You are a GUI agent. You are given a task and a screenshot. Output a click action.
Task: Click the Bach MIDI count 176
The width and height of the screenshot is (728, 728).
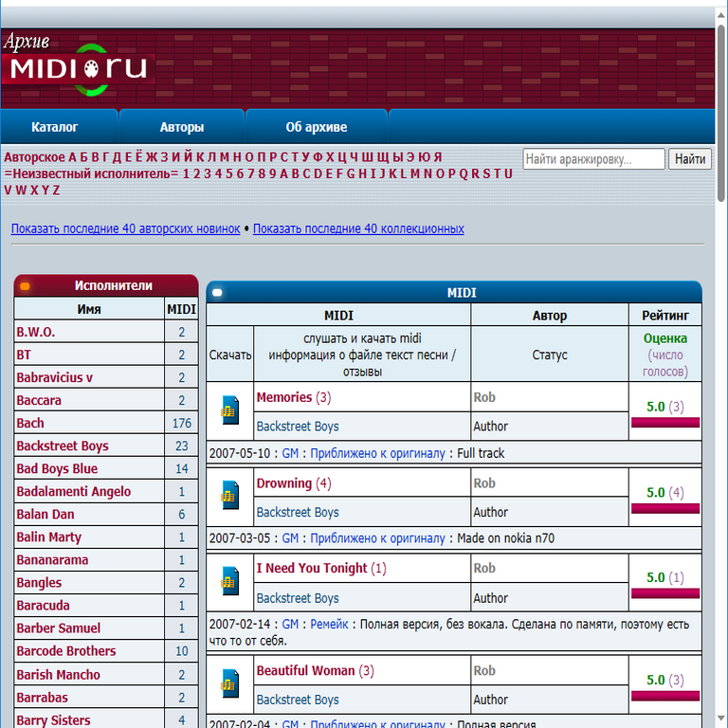point(182,423)
